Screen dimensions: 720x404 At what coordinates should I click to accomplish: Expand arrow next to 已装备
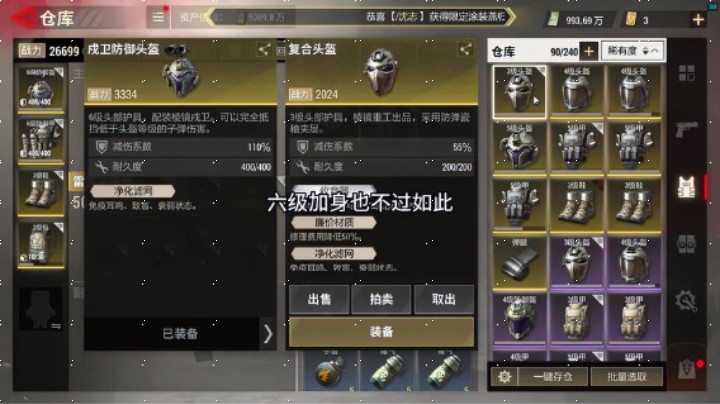click(268, 334)
